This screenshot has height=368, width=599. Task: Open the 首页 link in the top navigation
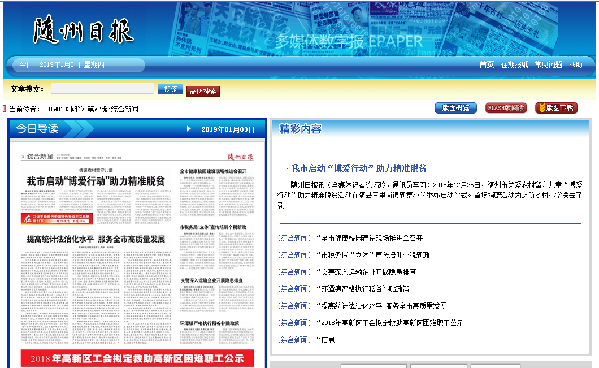[487, 65]
